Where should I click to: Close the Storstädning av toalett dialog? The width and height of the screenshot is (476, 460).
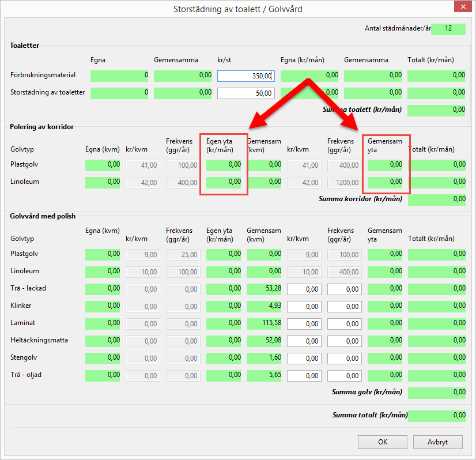(462, 9)
